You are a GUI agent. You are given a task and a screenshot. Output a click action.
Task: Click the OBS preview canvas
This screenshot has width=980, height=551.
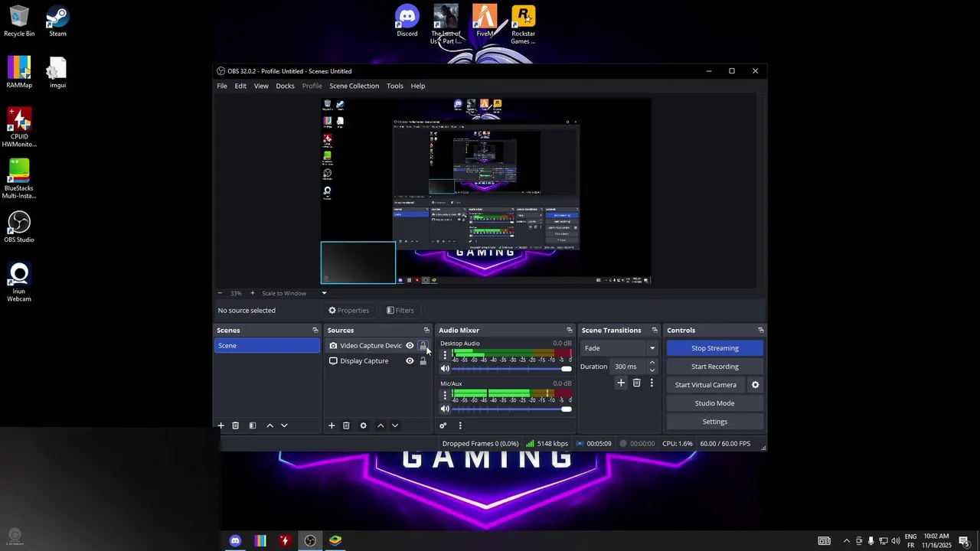point(485,190)
